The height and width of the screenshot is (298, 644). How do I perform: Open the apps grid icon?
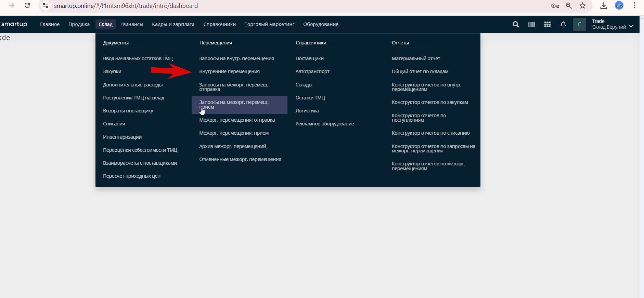pyautogui.click(x=548, y=24)
